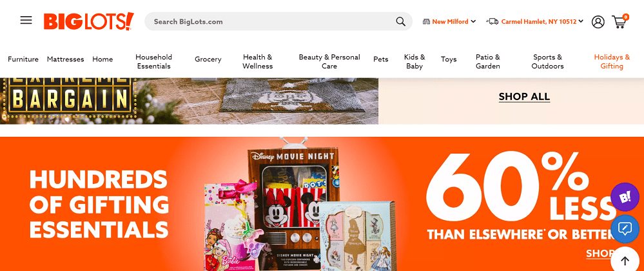
Task: Click the SHOP ALL link
Action: [524, 97]
